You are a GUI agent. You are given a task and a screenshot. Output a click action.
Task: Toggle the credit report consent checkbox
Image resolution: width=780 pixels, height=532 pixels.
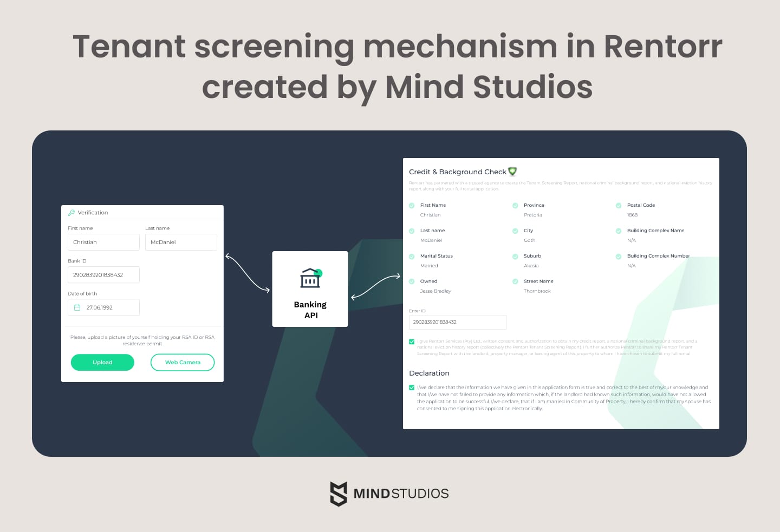click(x=412, y=341)
